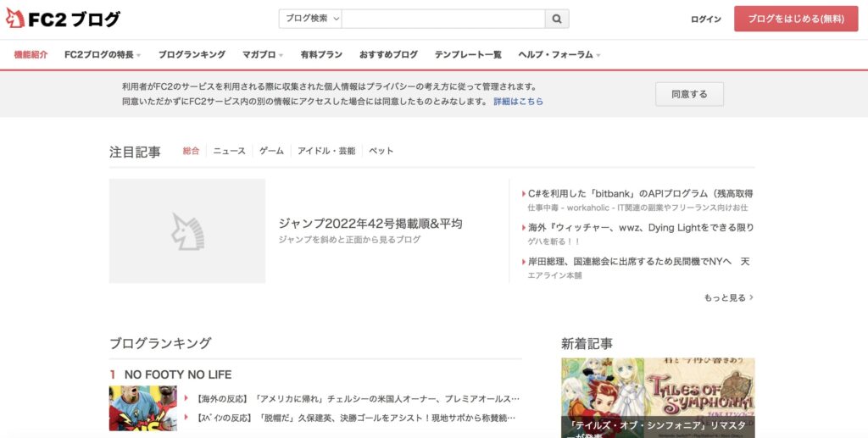Viewport: 868px width, 438px height.
Task: Click the NO FOOTY NO LIFE thumbnail
Action: click(142, 408)
